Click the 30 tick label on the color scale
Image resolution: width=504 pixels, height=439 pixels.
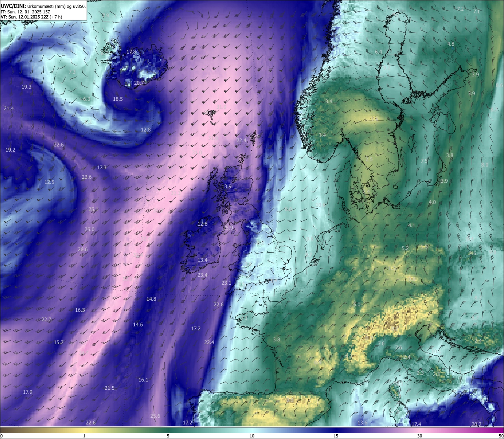click(x=420, y=436)
